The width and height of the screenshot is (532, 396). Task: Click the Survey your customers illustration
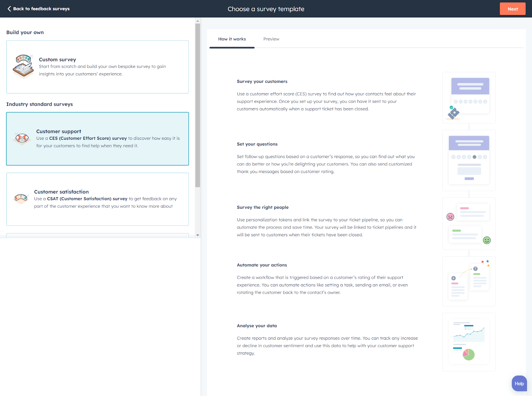[x=469, y=98]
